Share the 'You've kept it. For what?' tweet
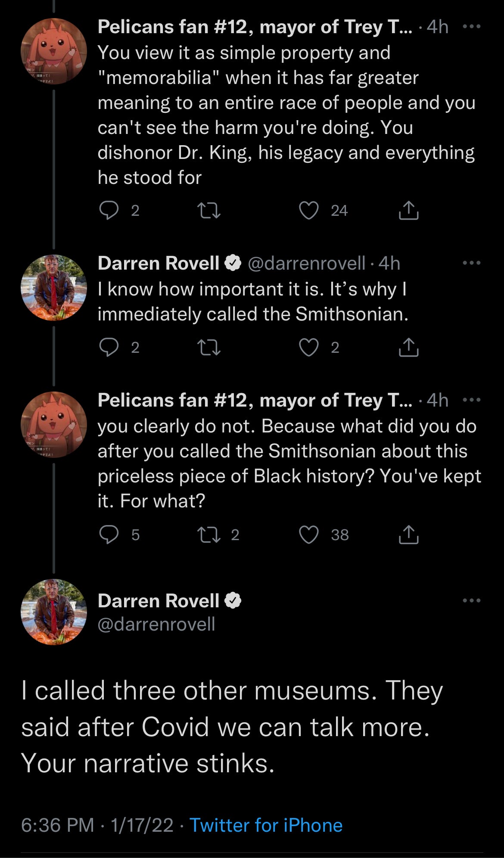The width and height of the screenshot is (504, 858). point(408,535)
